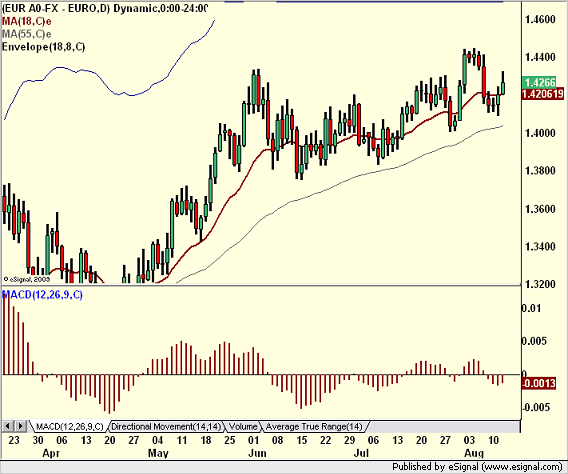Click the MACD(12,26,9,C) pane label
The height and width of the screenshot is (474, 568).
[43, 295]
